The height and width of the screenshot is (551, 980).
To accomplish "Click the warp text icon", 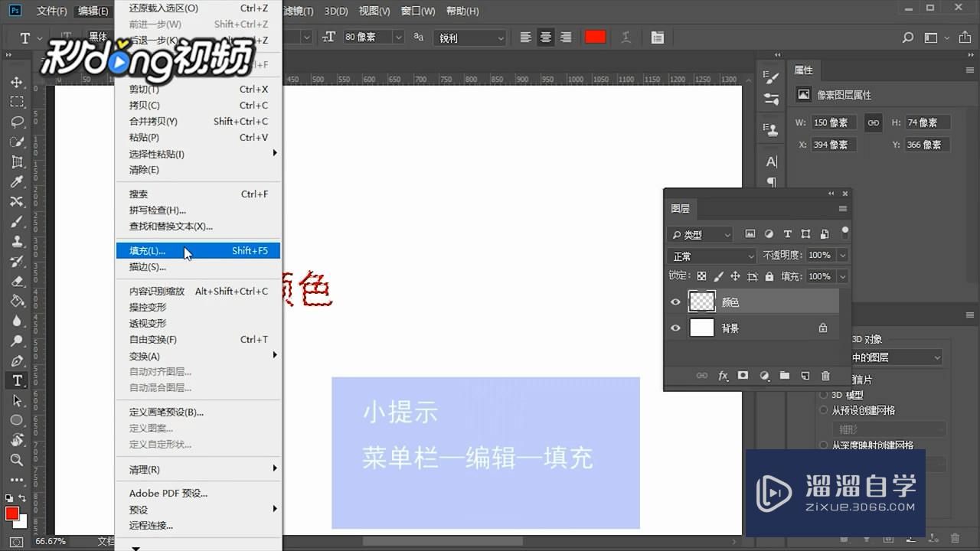I will tap(626, 37).
